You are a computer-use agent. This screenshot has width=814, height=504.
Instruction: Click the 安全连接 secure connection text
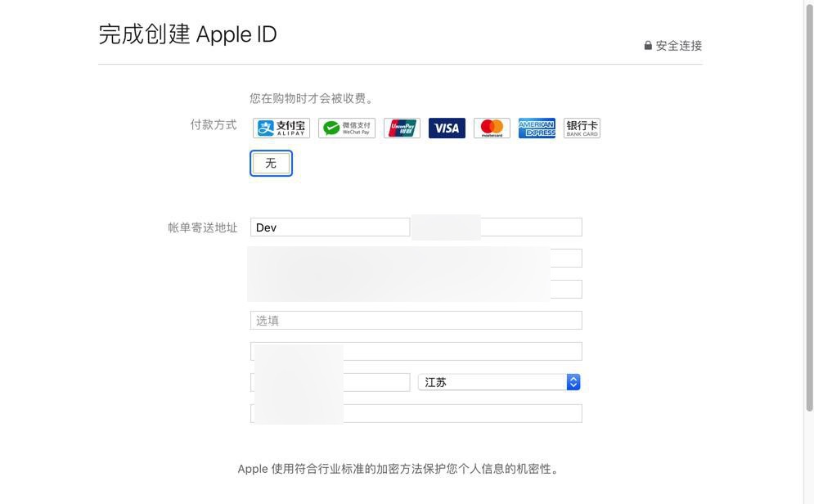coord(679,46)
